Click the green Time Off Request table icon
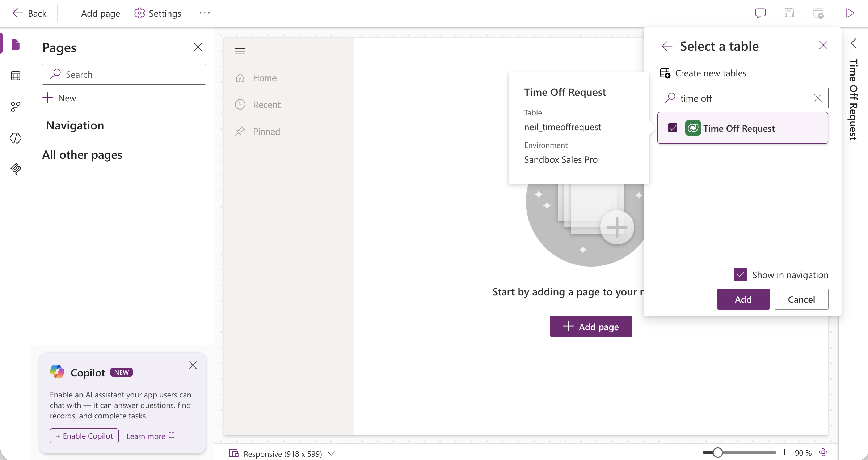Viewport: 868px width, 460px height. (x=693, y=128)
